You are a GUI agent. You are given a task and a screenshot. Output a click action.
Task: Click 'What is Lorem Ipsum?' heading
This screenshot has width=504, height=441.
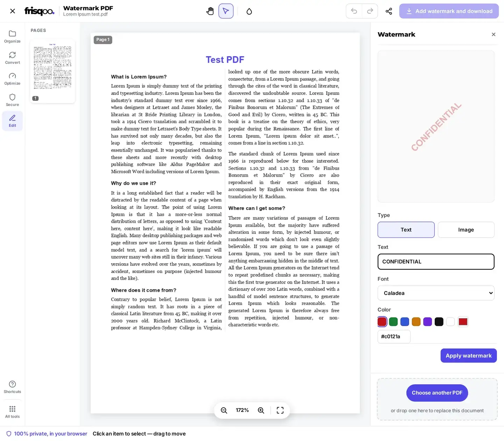[139, 77]
